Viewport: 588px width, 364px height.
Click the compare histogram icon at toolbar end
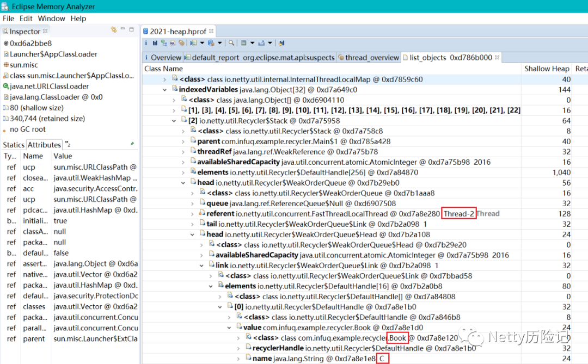click(281, 43)
